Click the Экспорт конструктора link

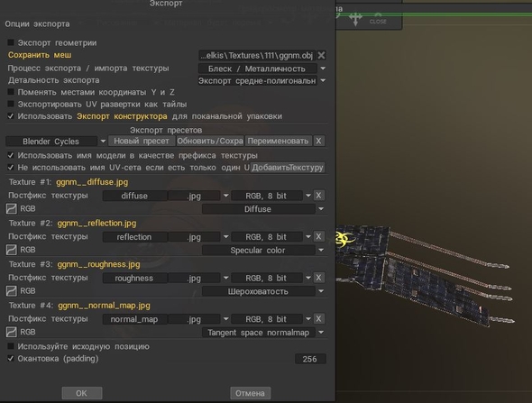coord(122,116)
